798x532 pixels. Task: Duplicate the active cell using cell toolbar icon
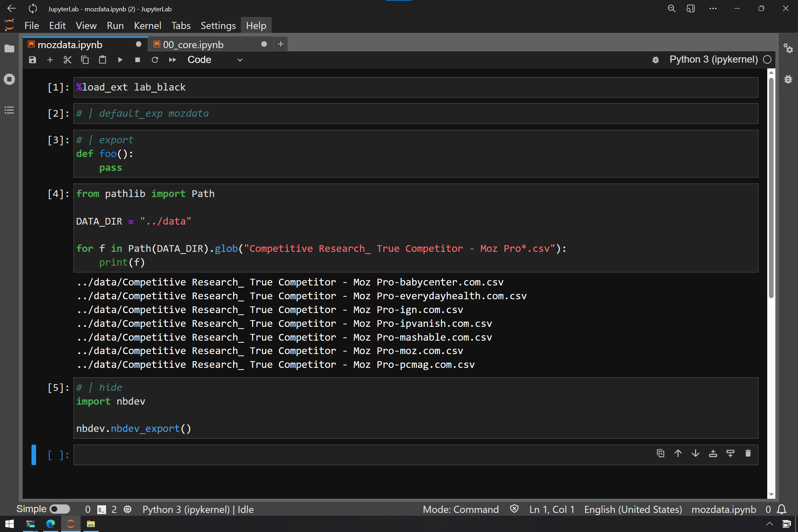(x=660, y=453)
